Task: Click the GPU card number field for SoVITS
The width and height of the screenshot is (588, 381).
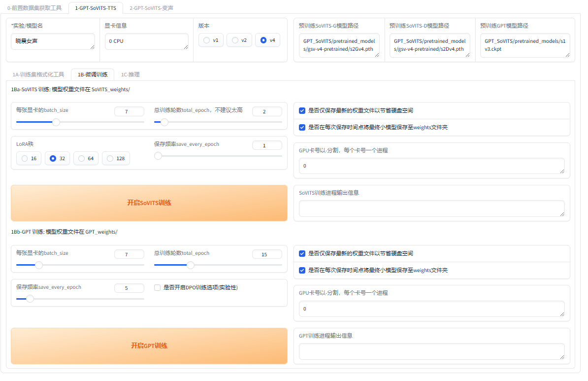Action: tap(431, 166)
